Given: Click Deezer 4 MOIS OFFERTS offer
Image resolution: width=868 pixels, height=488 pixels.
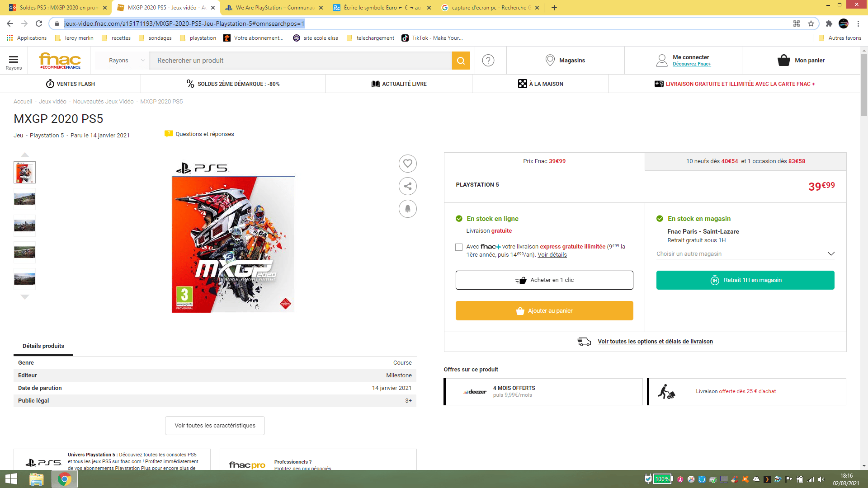Looking at the screenshot, I should [543, 392].
